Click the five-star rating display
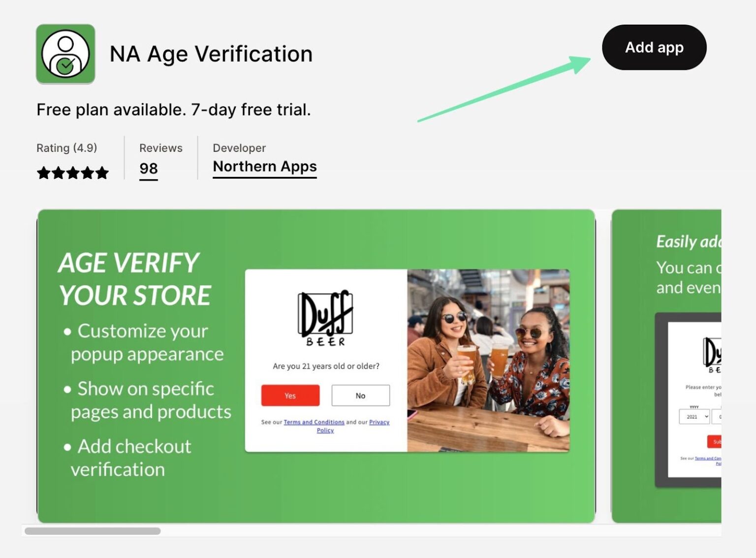 (x=73, y=172)
